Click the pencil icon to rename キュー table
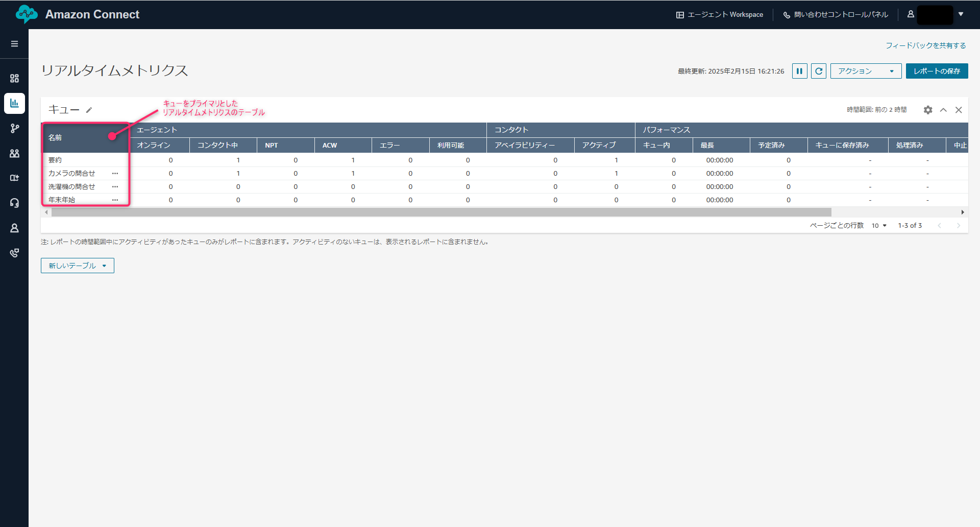 89,110
